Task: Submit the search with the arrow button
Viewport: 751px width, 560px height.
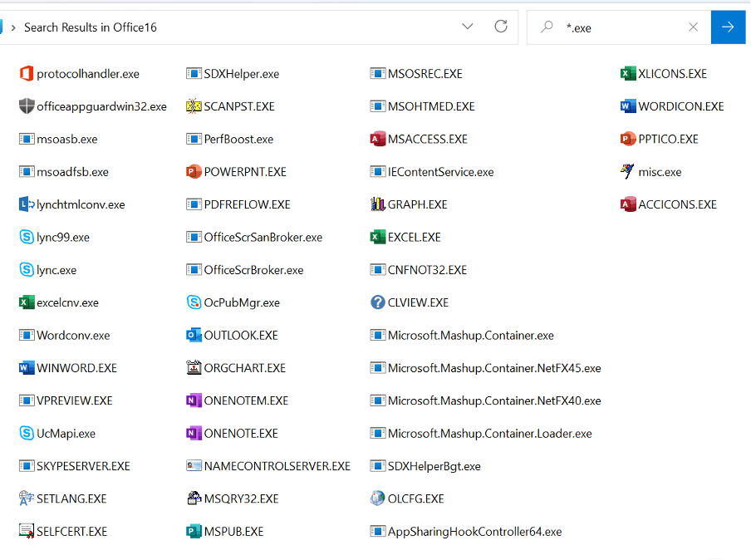Action: coord(728,27)
